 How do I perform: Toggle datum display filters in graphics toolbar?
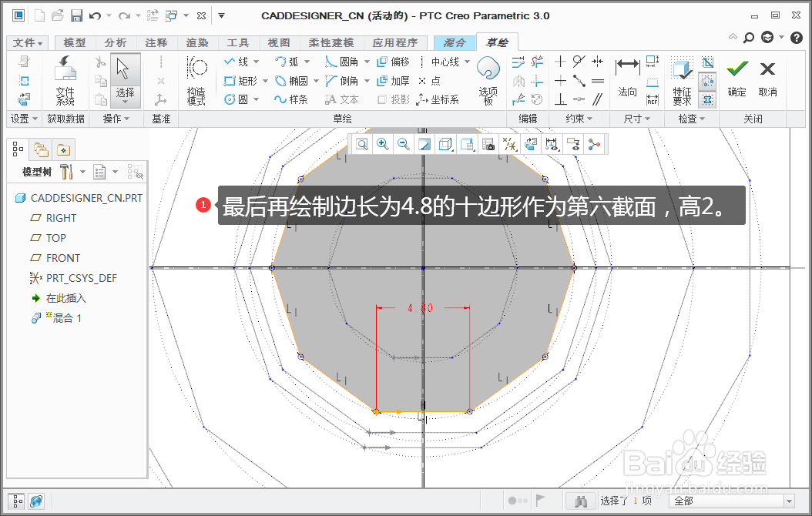pyautogui.click(x=510, y=144)
